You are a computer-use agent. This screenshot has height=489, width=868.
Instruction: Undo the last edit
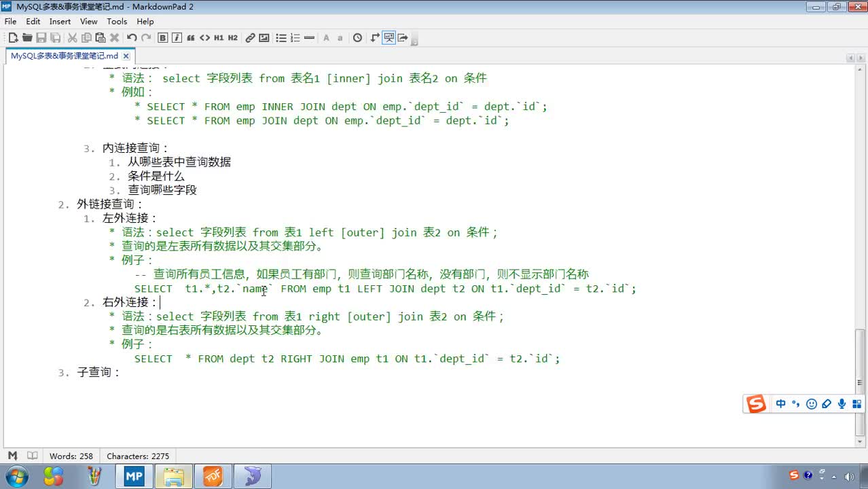pyautogui.click(x=132, y=38)
